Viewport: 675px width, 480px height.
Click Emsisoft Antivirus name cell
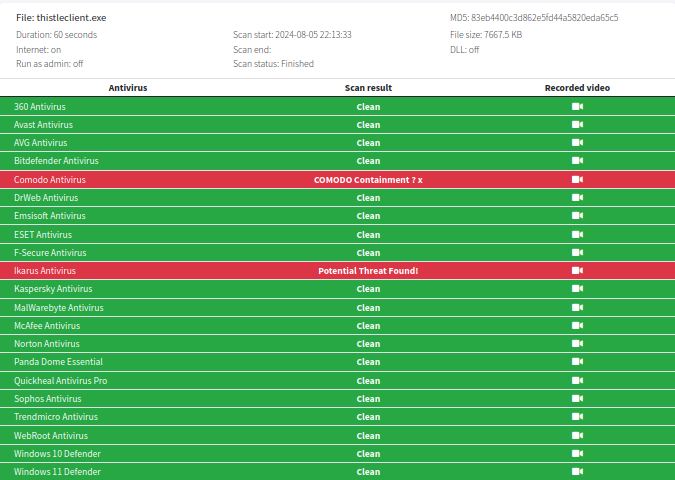pyautogui.click(x=50, y=216)
